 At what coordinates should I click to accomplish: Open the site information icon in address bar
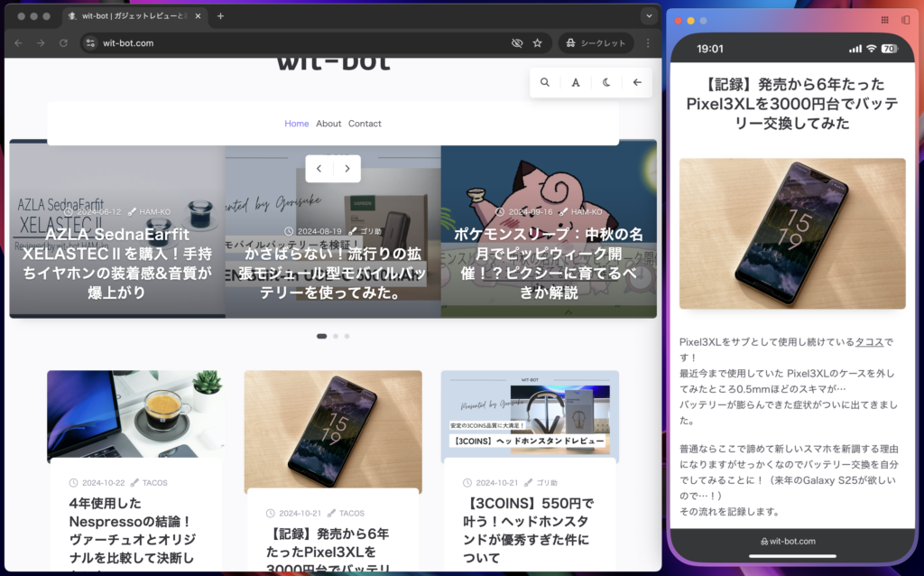[90, 42]
